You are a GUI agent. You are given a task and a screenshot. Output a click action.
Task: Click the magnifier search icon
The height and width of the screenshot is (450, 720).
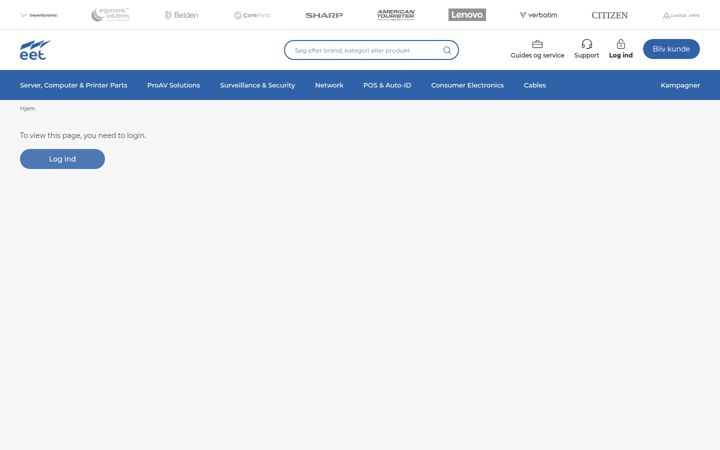click(x=447, y=50)
